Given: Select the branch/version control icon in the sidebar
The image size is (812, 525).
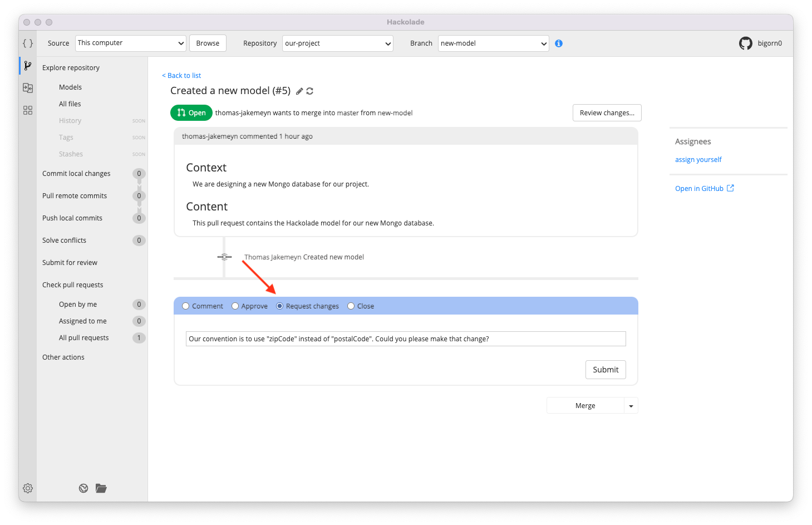Looking at the screenshot, I should 27,65.
